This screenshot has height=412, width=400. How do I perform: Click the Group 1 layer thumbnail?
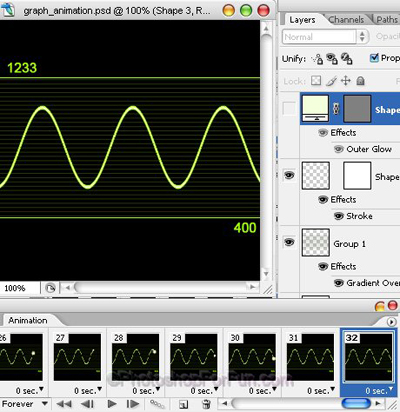[315, 242]
